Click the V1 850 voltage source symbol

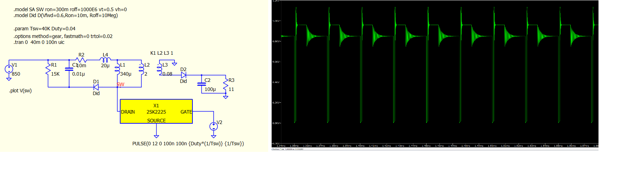[x=9, y=69]
